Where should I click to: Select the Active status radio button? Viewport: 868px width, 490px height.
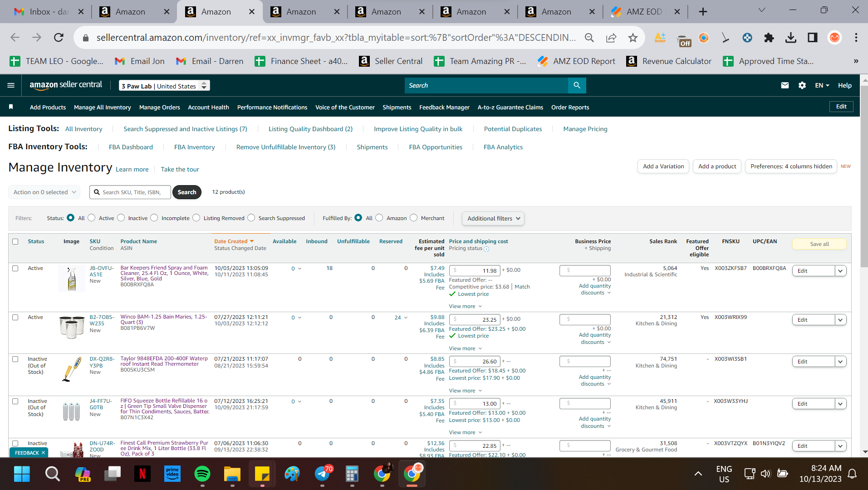point(92,218)
